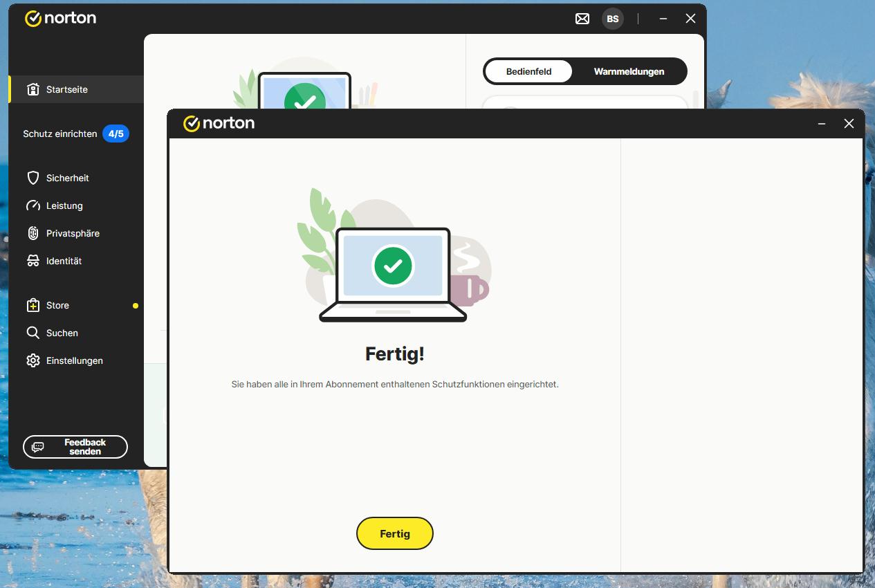Close the main Norton window
Image resolution: width=875 pixels, height=588 pixels.
[x=690, y=19]
